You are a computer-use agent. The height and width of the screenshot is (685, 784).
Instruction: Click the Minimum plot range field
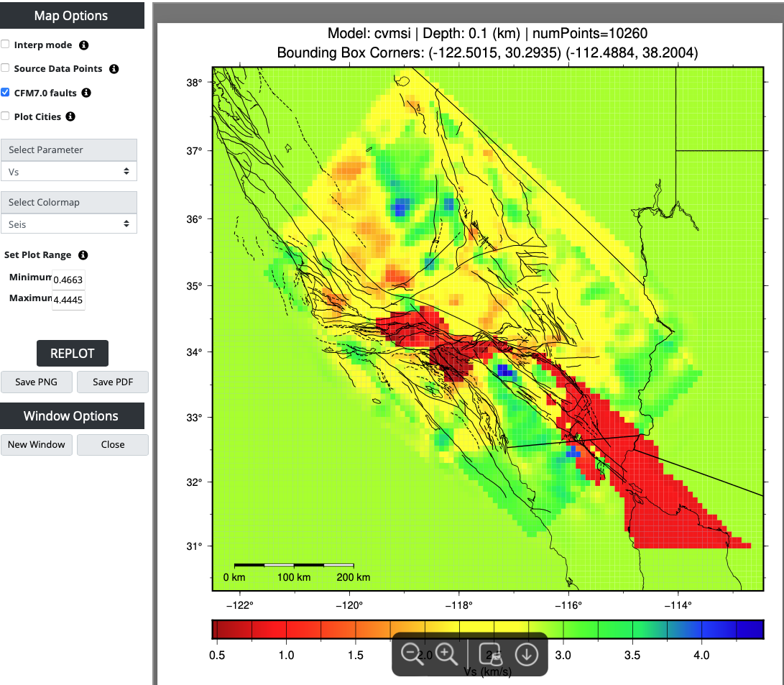68,279
